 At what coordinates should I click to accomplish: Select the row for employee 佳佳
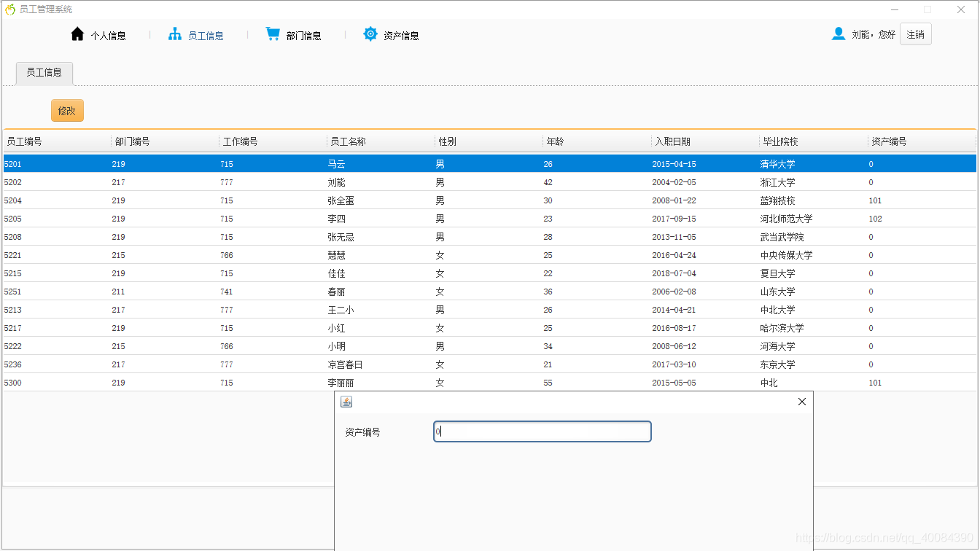[x=489, y=273]
